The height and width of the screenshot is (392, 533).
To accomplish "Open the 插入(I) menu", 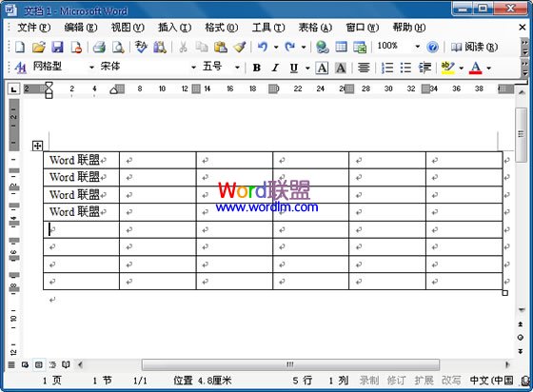I will point(174,28).
